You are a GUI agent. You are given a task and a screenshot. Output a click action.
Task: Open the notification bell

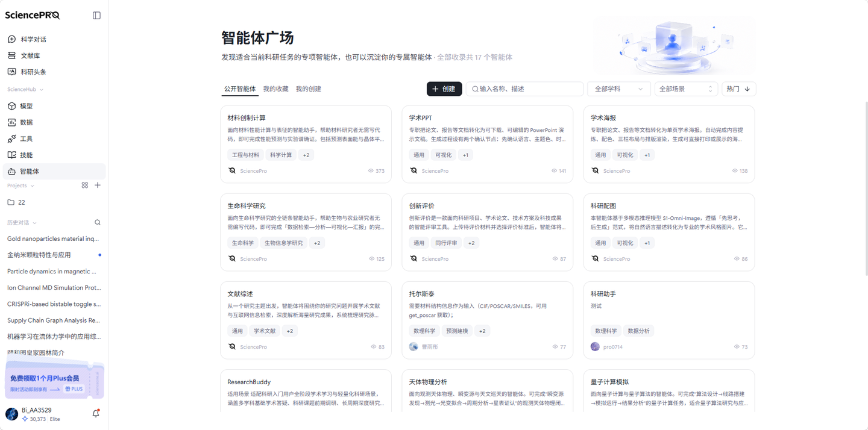(x=96, y=414)
